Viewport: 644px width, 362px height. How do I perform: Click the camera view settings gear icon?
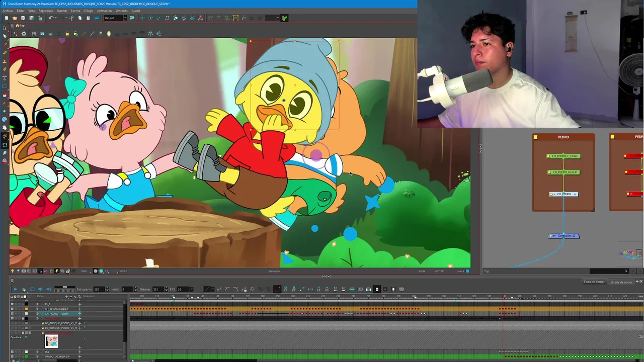point(24,34)
